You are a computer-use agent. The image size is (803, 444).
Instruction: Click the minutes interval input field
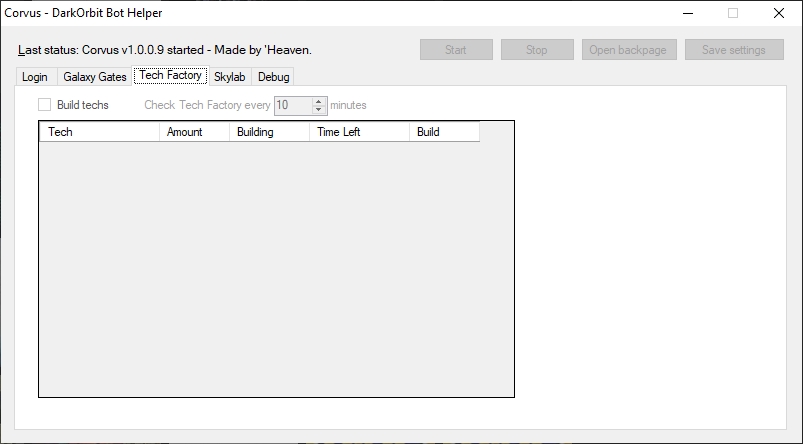pos(293,105)
